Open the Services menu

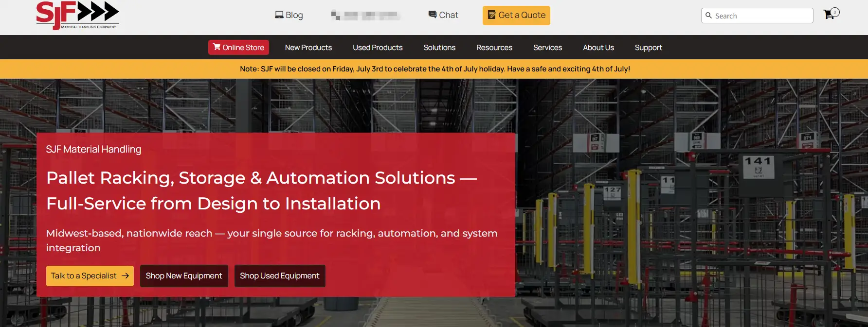pyautogui.click(x=547, y=47)
